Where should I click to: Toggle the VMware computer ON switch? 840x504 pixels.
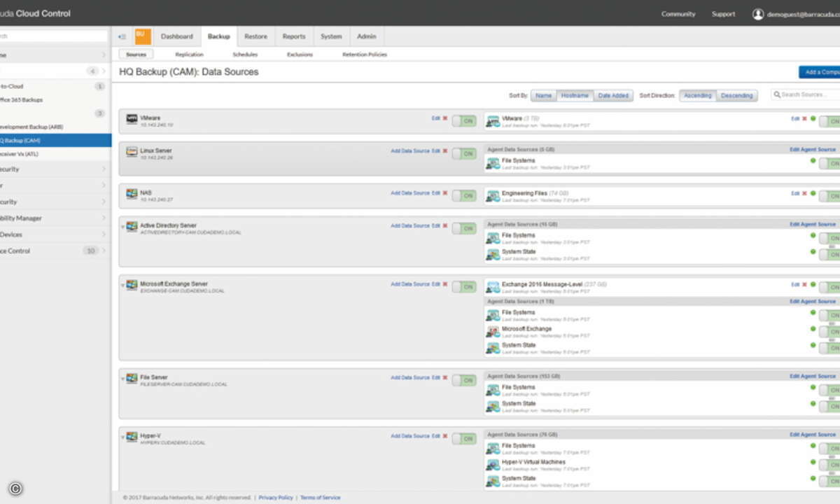[x=463, y=121]
